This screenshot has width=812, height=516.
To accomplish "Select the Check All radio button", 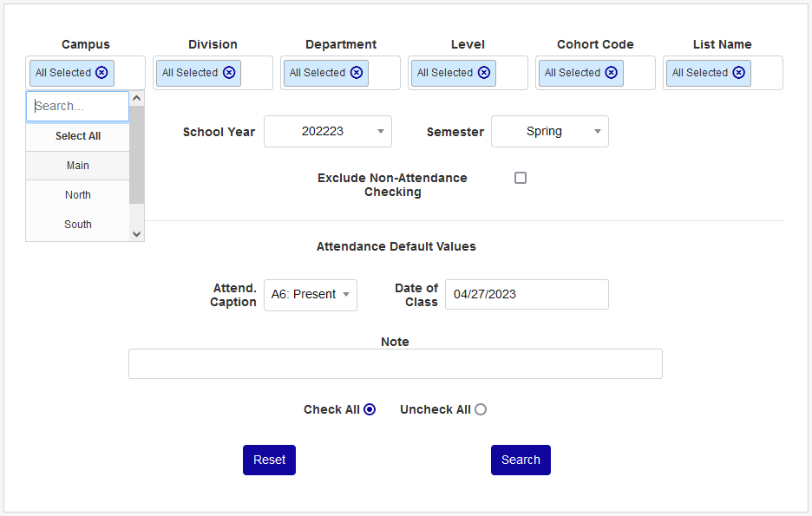I will point(370,409).
